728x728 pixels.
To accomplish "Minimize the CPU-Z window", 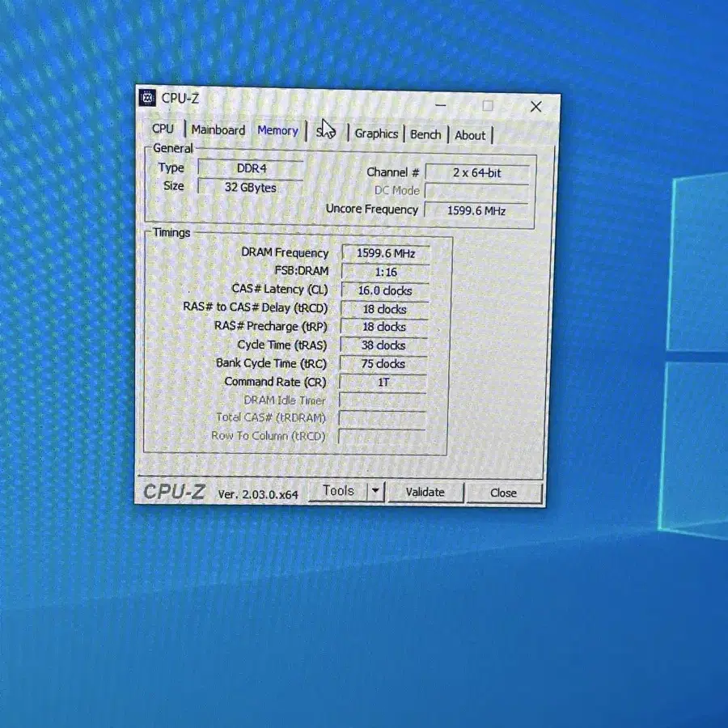I will pos(441,105).
